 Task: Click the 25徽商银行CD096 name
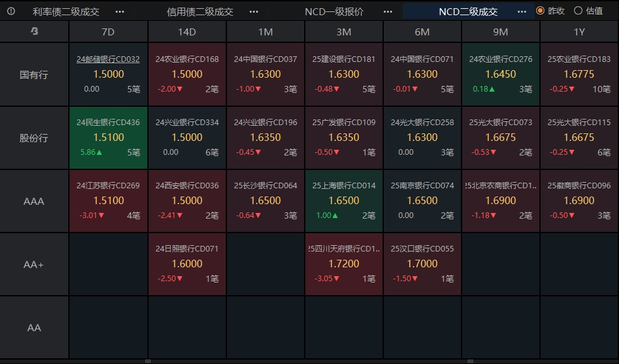[x=579, y=185]
